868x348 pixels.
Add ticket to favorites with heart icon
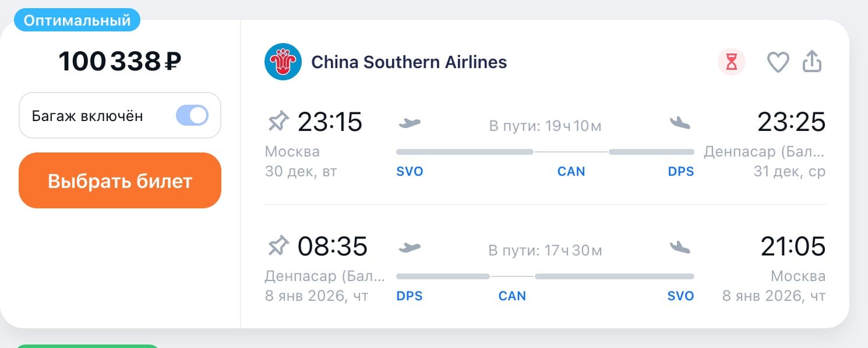coord(778,62)
